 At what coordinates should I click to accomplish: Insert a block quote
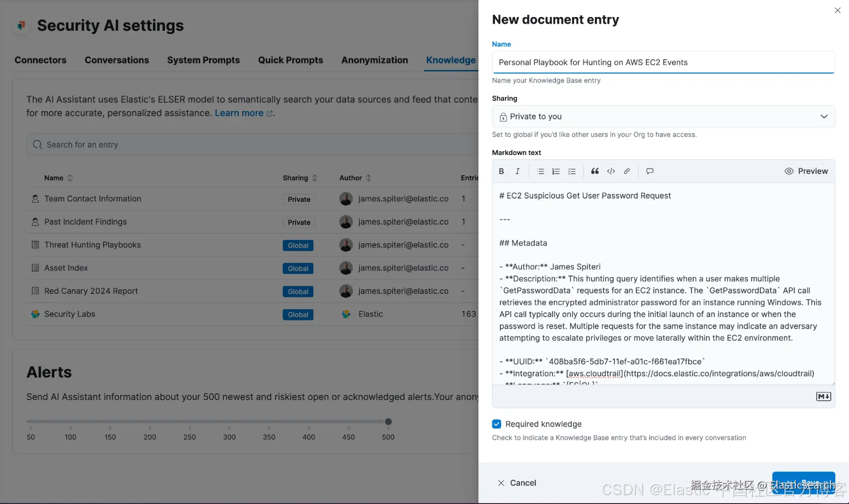point(595,171)
